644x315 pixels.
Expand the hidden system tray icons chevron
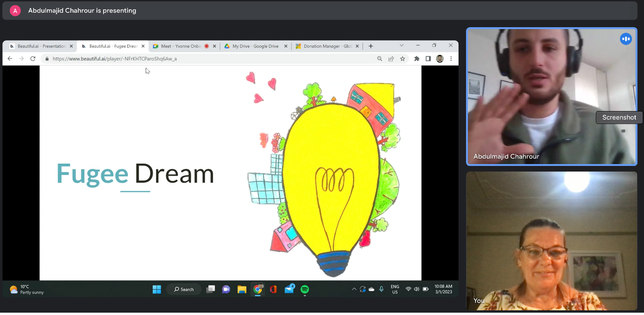[354, 289]
